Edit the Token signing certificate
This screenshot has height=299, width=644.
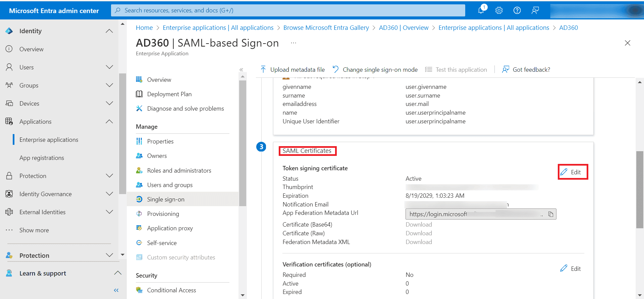573,172
